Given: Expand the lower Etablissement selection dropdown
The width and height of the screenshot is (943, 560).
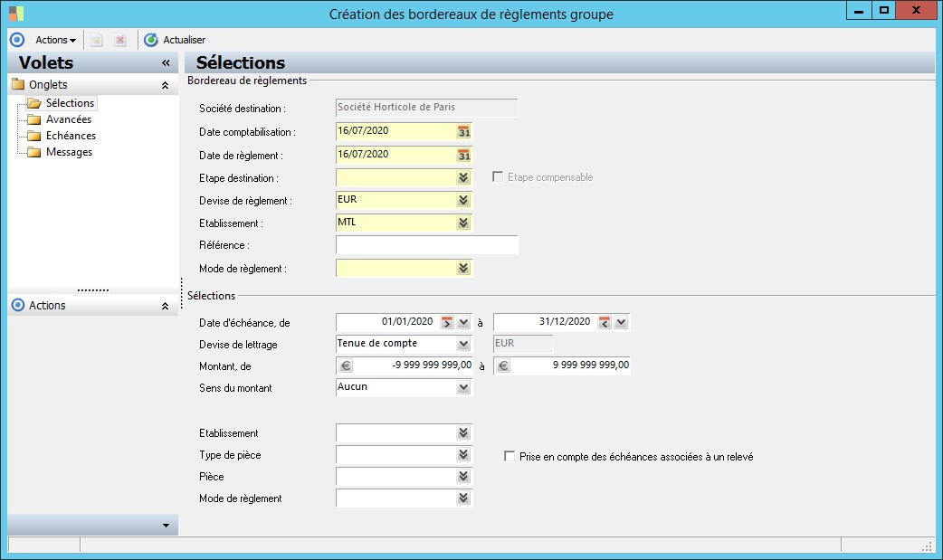Looking at the screenshot, I should [x=463, y=432].
